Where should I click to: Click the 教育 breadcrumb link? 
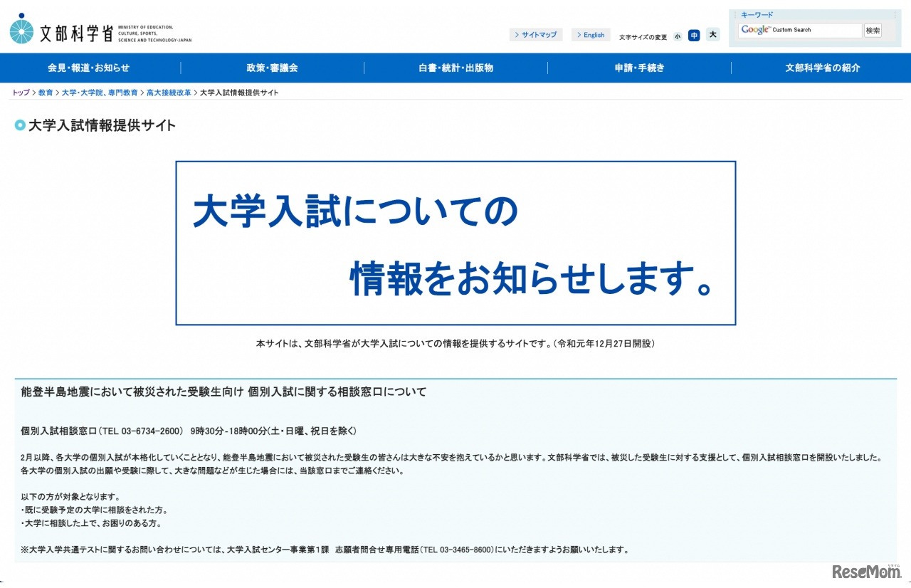pos(44,93)
